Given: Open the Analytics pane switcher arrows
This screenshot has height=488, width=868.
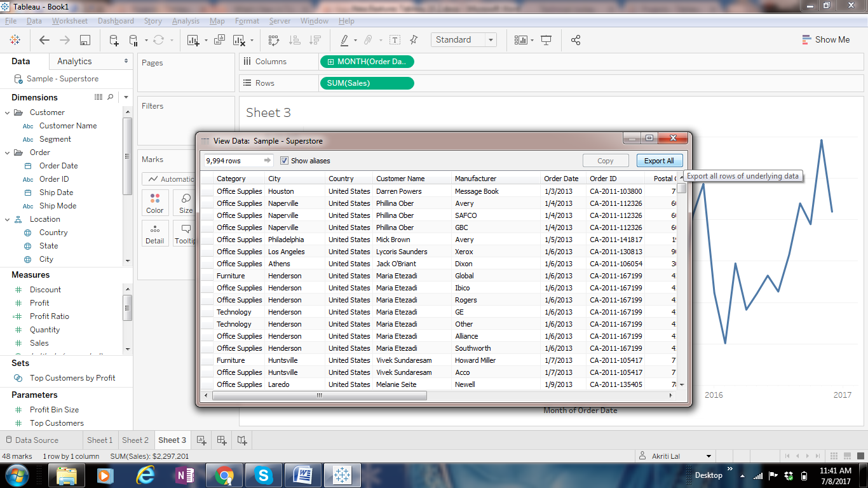Looking at the screenshot, I should pos(126,62).
